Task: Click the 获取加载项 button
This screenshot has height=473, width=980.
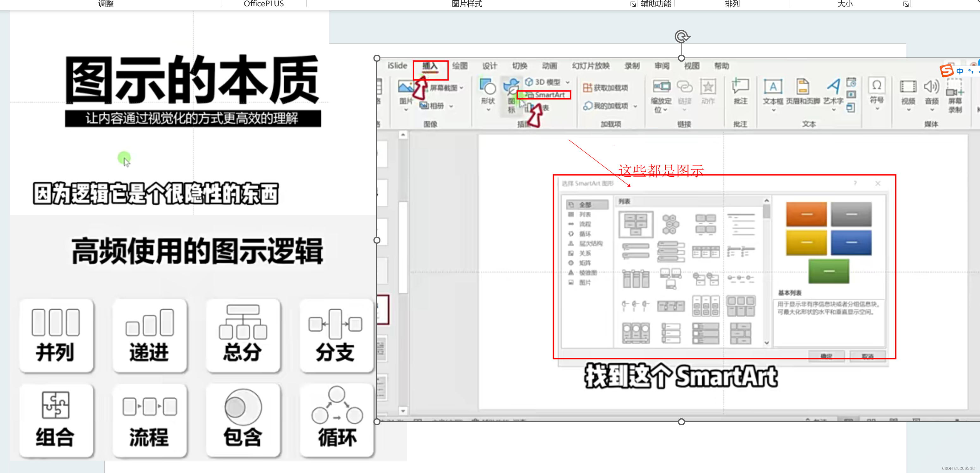Action: [606, 88]
